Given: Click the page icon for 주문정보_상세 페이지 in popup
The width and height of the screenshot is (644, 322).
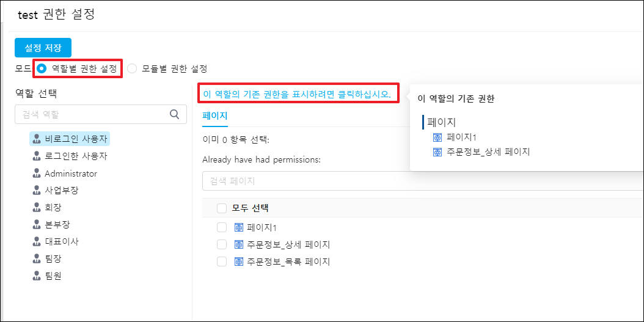Looking at the screenshot, I should coord(437,152).
